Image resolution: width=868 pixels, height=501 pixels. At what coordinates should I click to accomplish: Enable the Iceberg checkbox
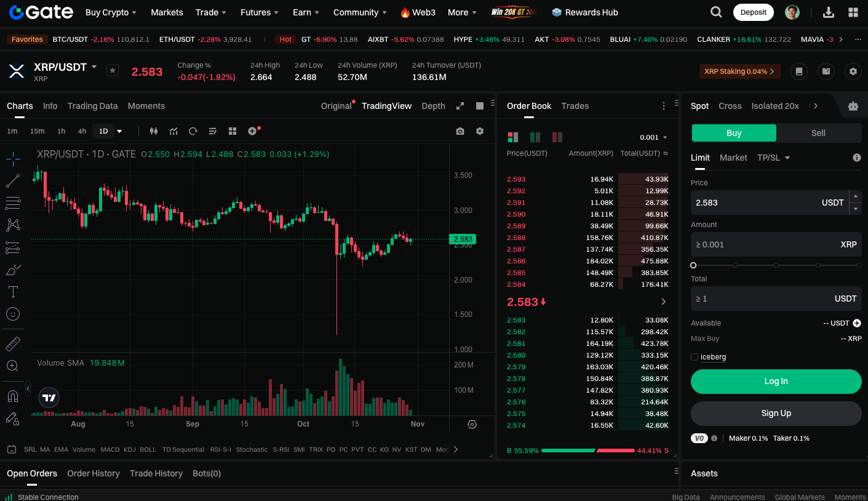695,357
